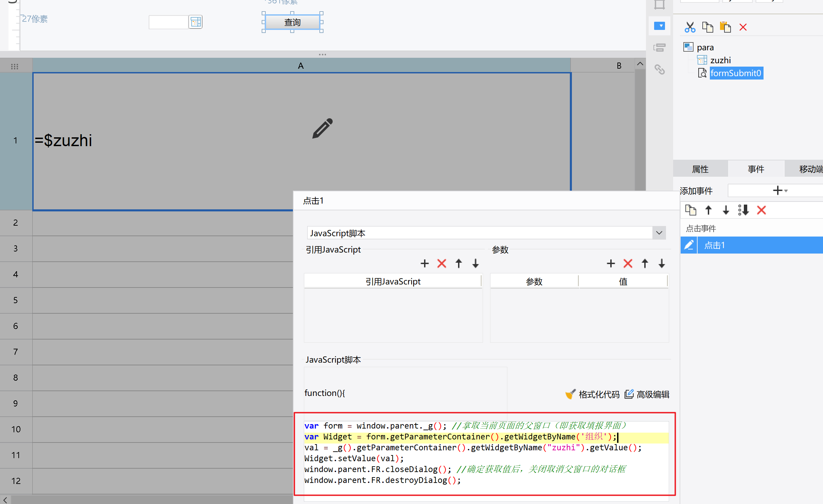
Task: Click column B header
Action: [619, 65]
